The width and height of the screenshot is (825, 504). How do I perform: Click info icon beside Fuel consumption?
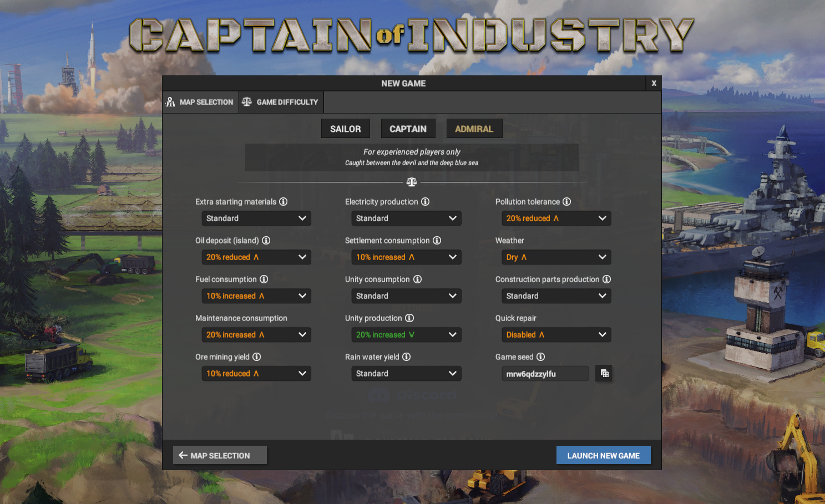[x=264, y=279]
